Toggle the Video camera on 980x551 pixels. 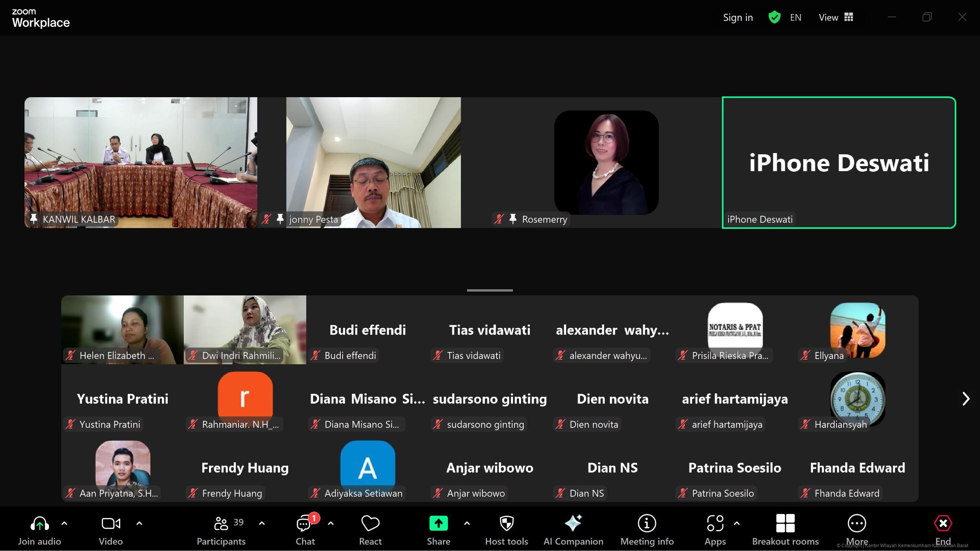pyautogui.click(x=111, y=523)
